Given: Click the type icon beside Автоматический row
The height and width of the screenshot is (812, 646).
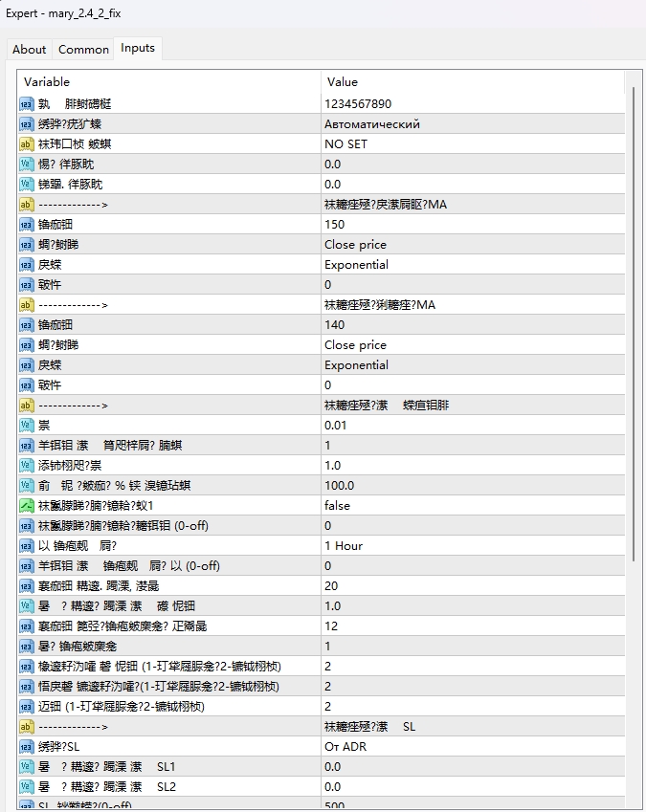Looking at the screenshot, I should [27, 124].
